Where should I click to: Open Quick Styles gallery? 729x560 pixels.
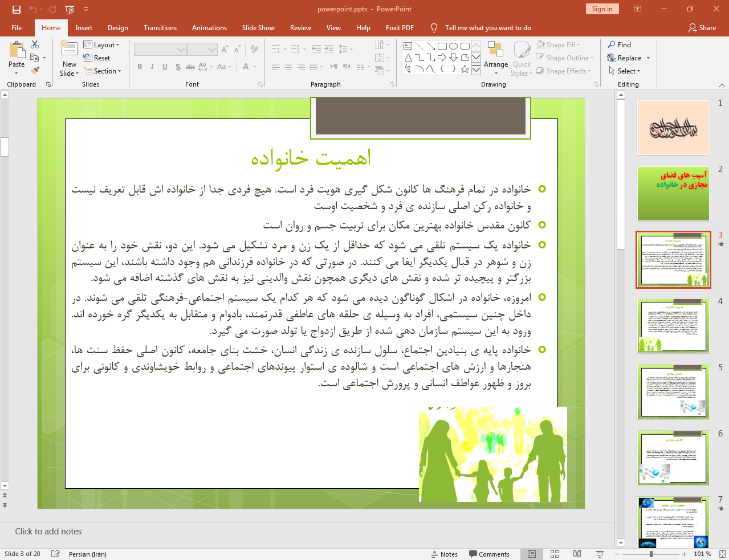tap(522, 59)
